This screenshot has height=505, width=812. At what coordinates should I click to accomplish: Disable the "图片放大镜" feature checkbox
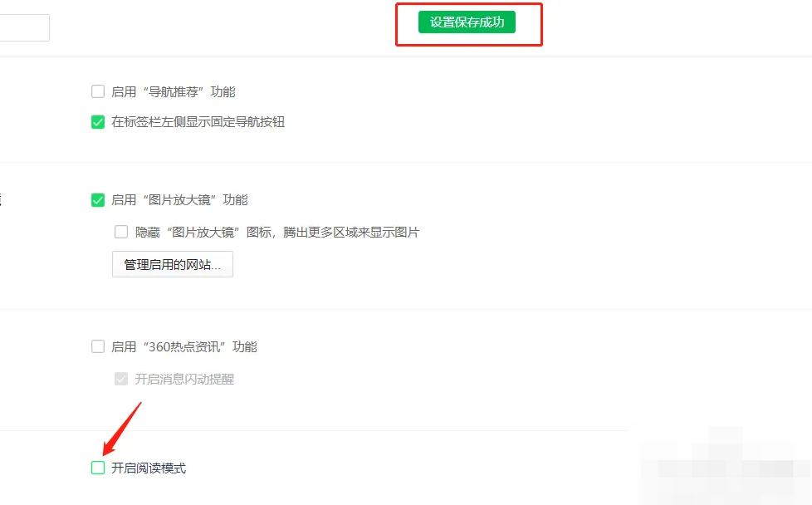tap(98, 200)
